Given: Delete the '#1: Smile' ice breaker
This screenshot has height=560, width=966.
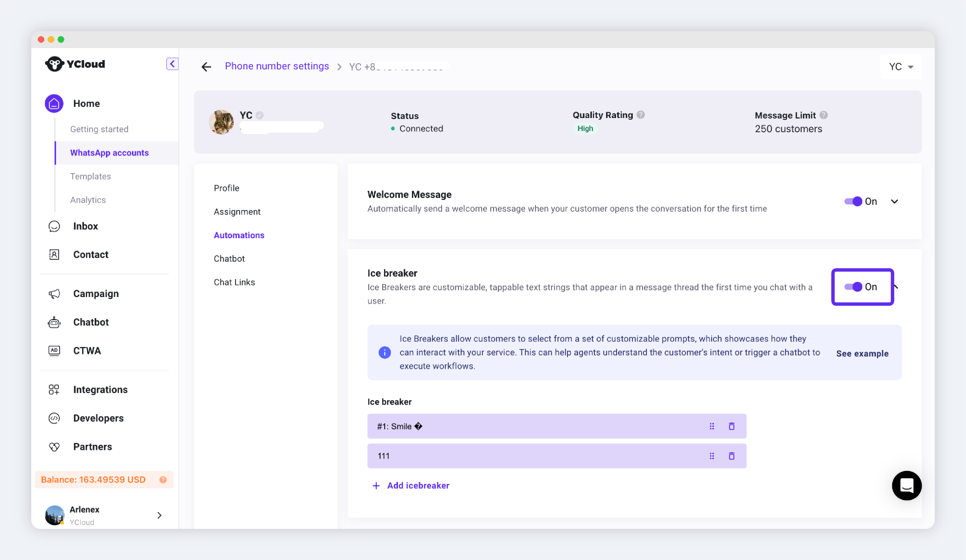Looking at the screenshot, I should coord(732,426).
